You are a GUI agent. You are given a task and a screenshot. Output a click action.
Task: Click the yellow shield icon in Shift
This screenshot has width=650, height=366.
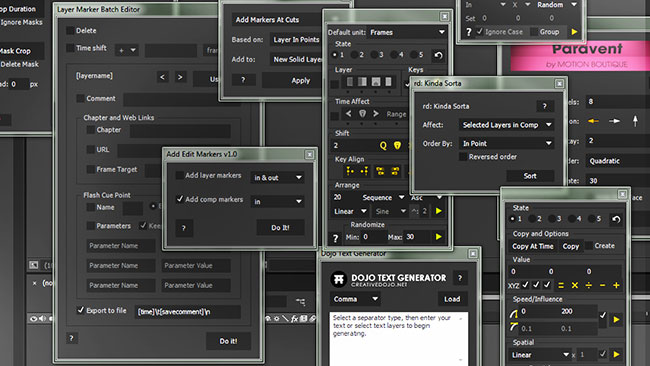point(397,145)
